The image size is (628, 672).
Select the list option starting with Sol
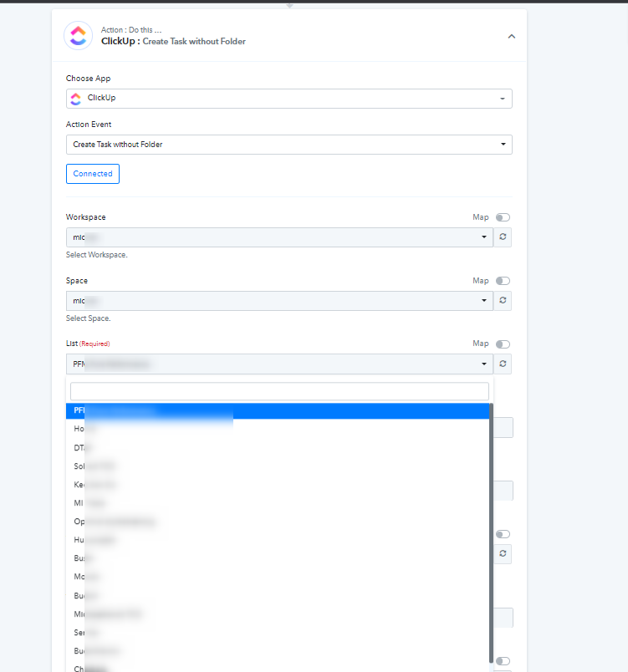coord(278,466)
